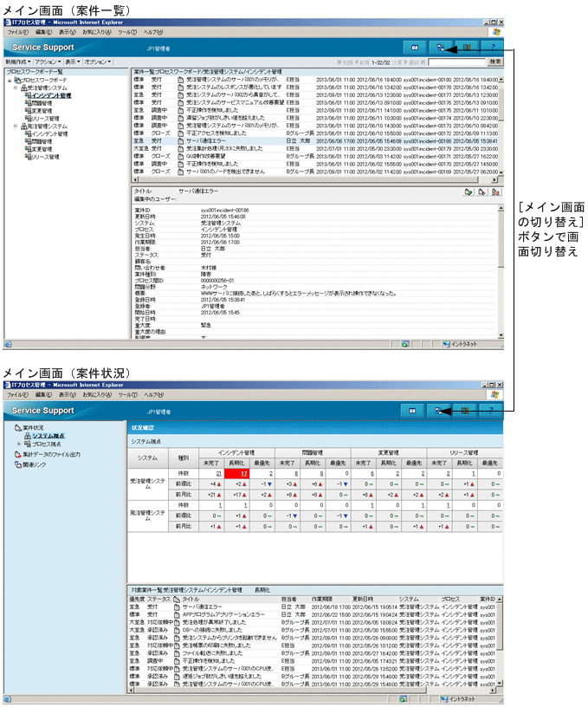Click Windows logo throbber in case list window
This screenshot has width=588, height=707.
496,32
